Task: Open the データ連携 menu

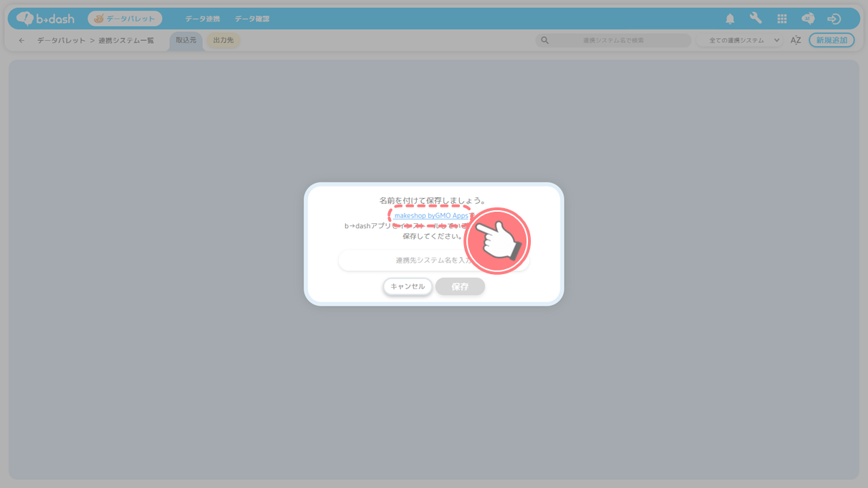Action: coord(202,19)
